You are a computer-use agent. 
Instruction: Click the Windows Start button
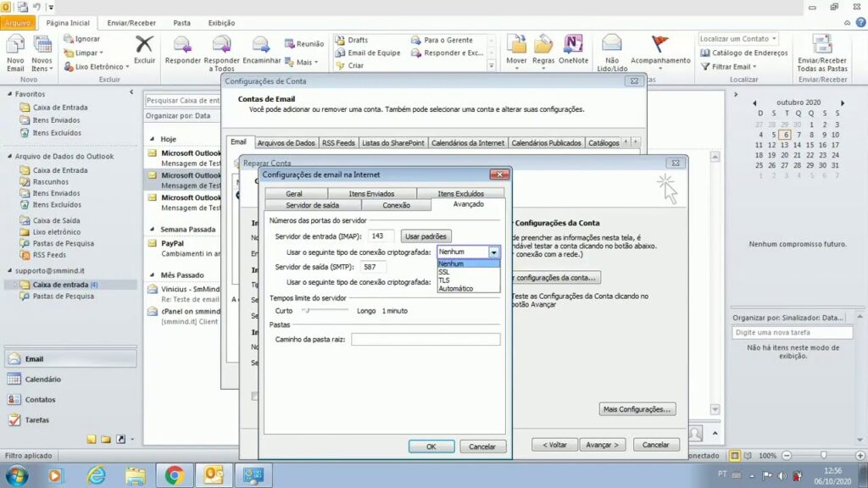17,475
